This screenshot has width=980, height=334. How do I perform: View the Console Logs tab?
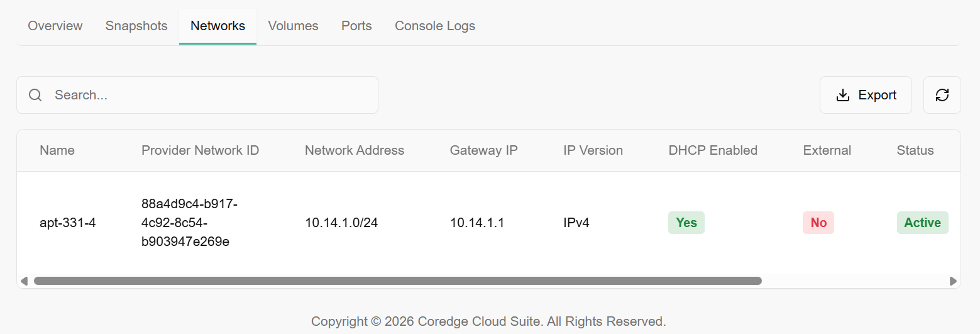click(x=434, y=26)
